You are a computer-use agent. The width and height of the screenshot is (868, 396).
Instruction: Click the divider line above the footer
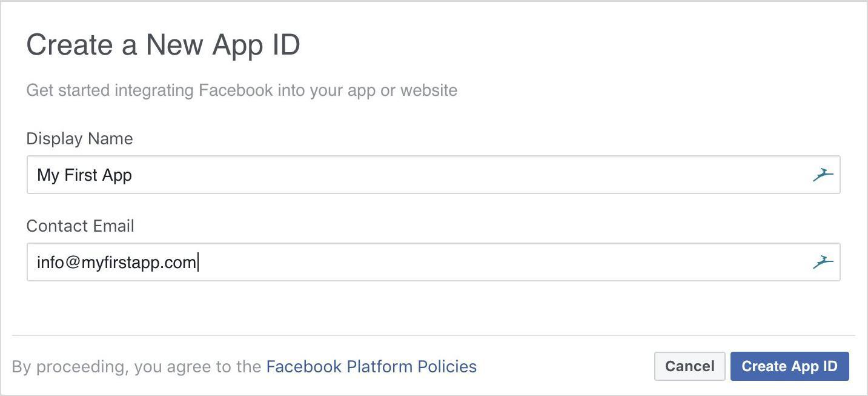point(433,335)
